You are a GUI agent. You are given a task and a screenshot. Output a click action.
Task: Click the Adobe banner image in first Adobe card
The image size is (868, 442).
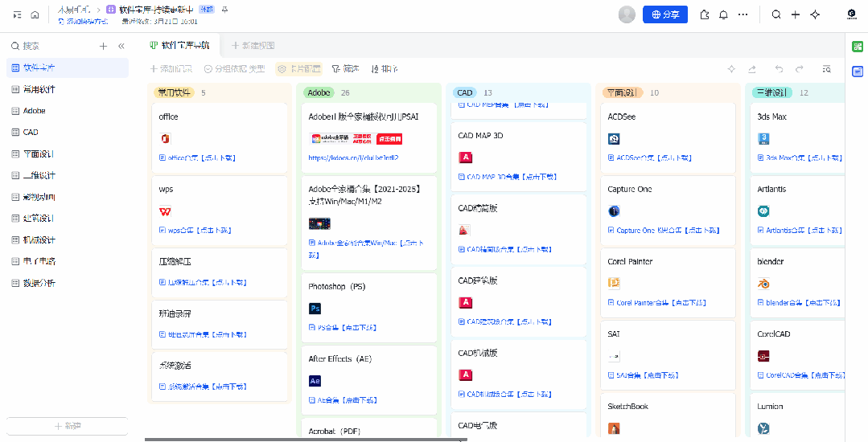point(356,138)
